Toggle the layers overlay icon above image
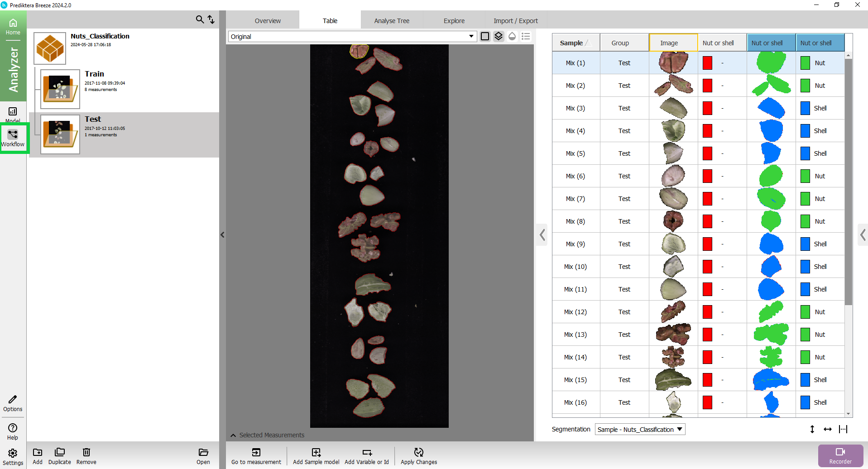The width and height of the screenshot is (868, 469). 499,36
